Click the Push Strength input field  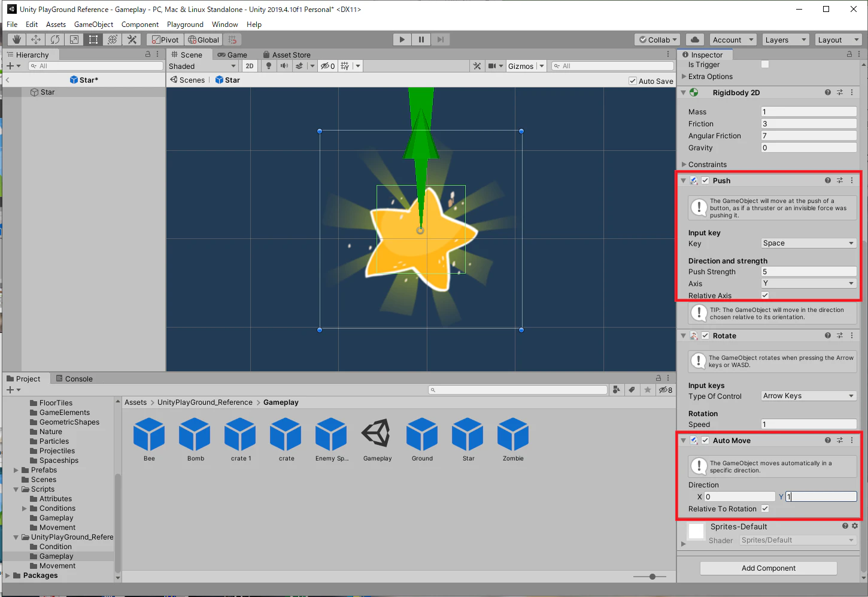point(809,271)
